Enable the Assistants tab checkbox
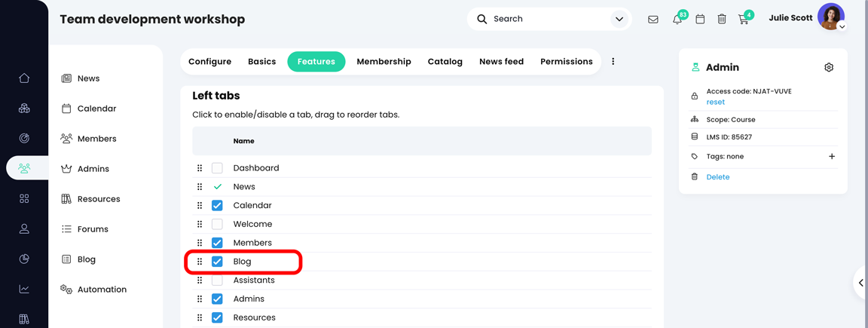 pos(217,280)
